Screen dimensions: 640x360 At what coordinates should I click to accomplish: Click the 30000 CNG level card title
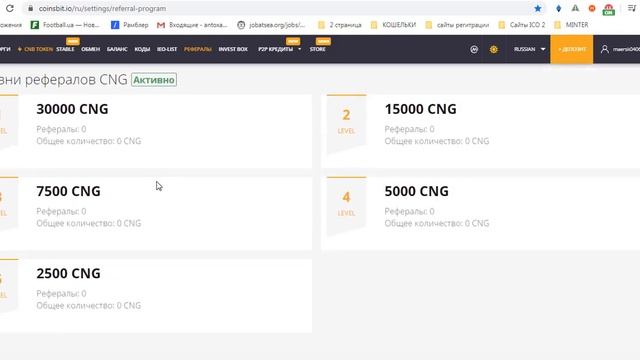click(72, 109)
